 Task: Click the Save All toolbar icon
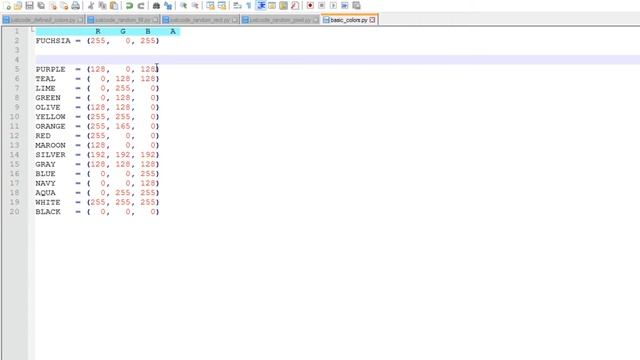(41, 6)
